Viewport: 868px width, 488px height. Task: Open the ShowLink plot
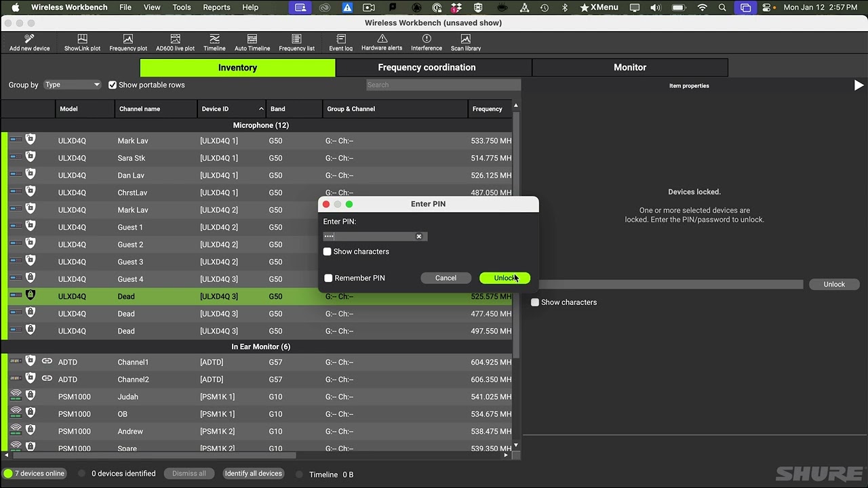pyautogui.click(x=82, y=43)
